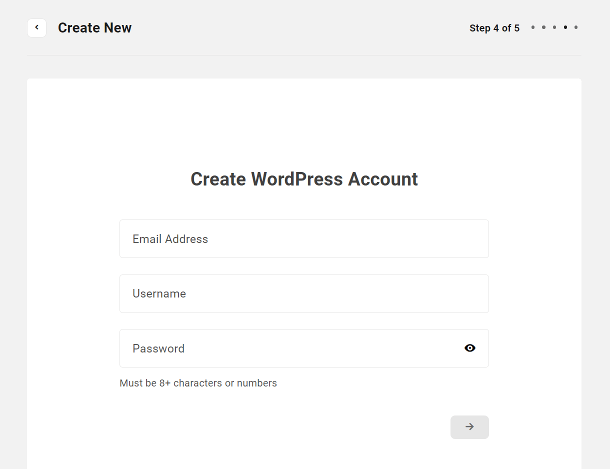Click the divider line below the header
Viewport: 610px width, 469px height.
pos(304,55)
